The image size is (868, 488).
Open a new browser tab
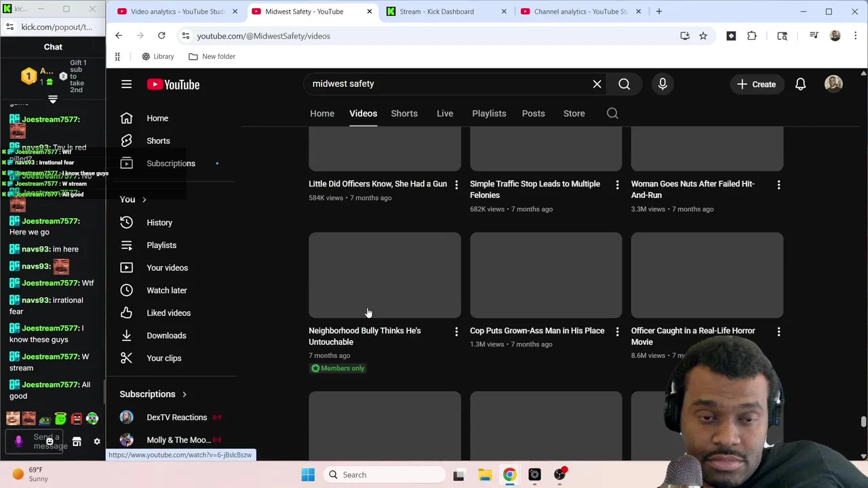[658, 12]
